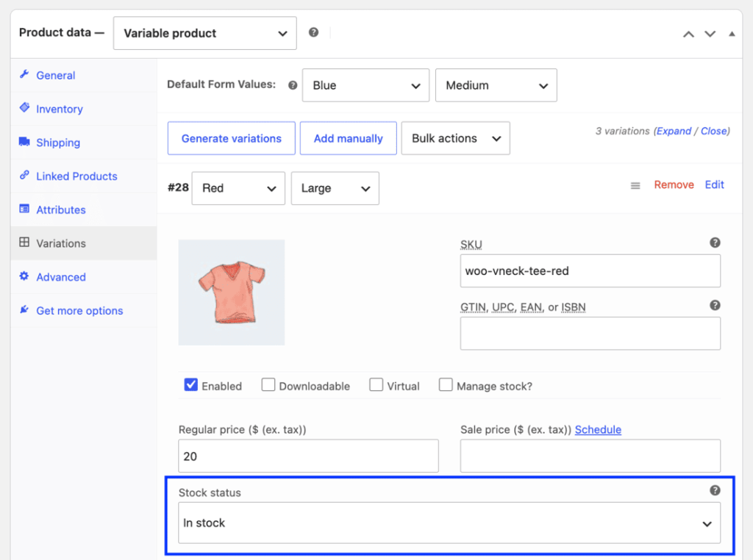Click the Regular price field showing 20

(308, 456)
